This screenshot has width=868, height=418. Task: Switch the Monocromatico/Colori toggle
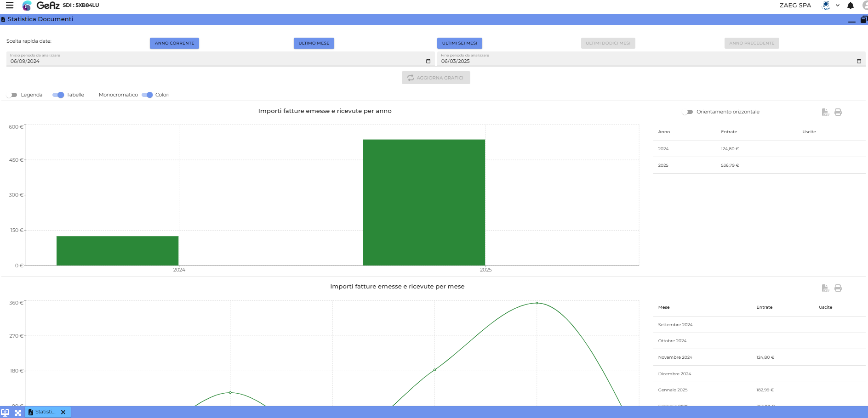pos(147,95)
